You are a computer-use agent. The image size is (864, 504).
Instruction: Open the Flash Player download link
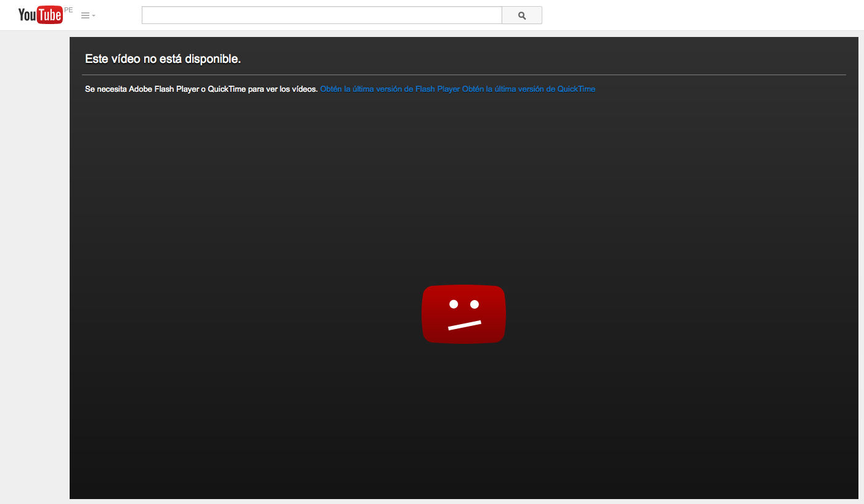(x=390, y=89)
